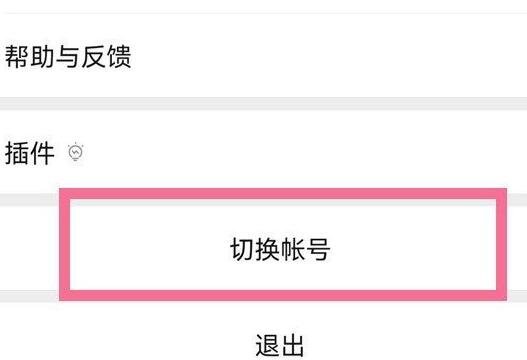527x360 pixels.
Task: Click the gray divider below 帮助与反馈
Action: [264, 104]
